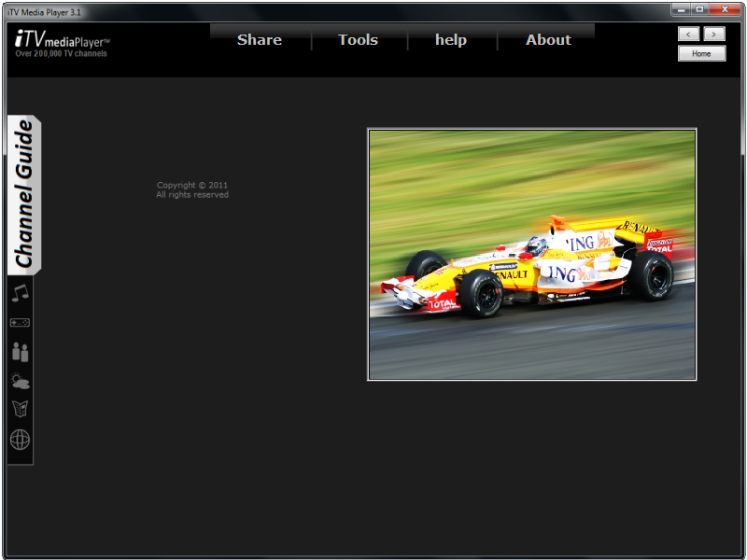Open the Weather icon in sidebar

[20, 381]
